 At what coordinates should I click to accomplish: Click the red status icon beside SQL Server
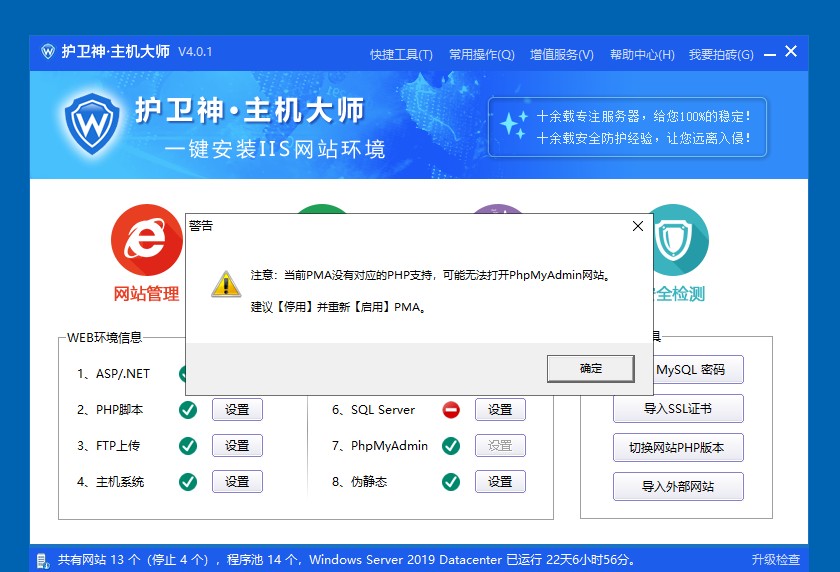pyautogui.click(x=451, y=409)
